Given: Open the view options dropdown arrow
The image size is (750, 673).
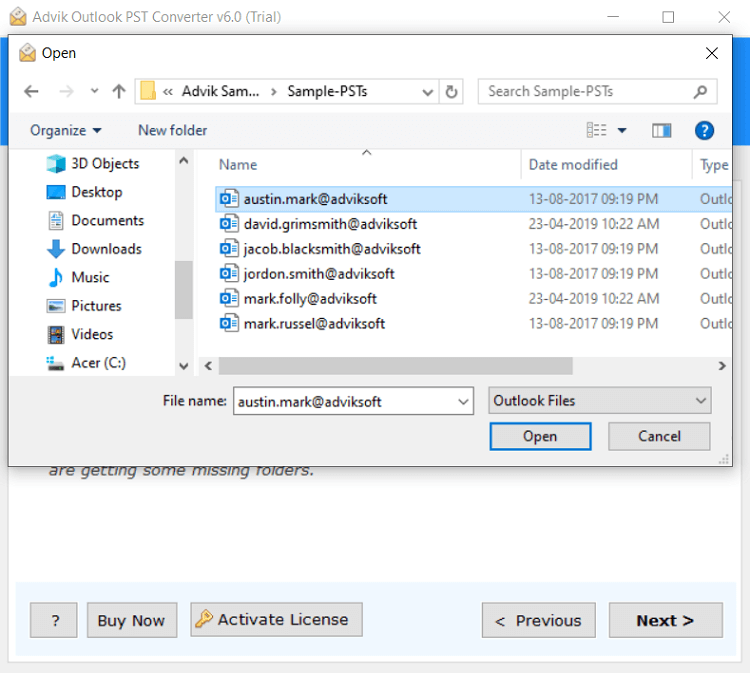Looking at the screenshot, I should point(622,130).
